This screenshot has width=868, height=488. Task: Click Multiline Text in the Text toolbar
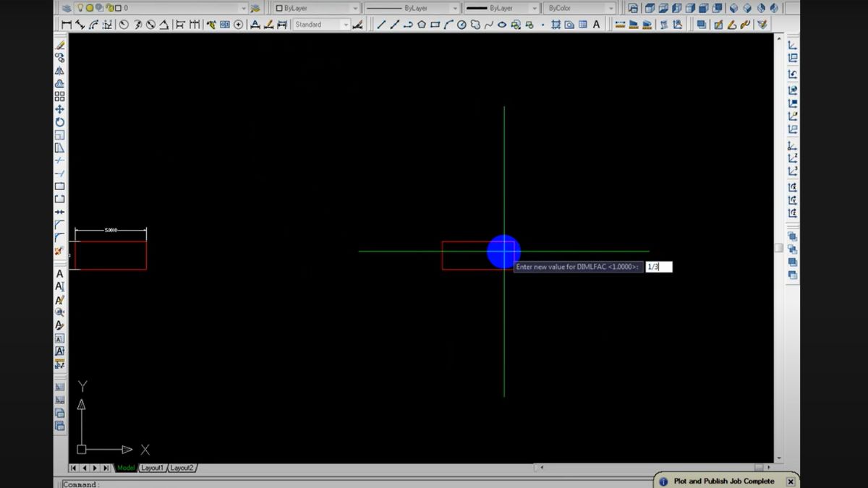pos(60,274)
